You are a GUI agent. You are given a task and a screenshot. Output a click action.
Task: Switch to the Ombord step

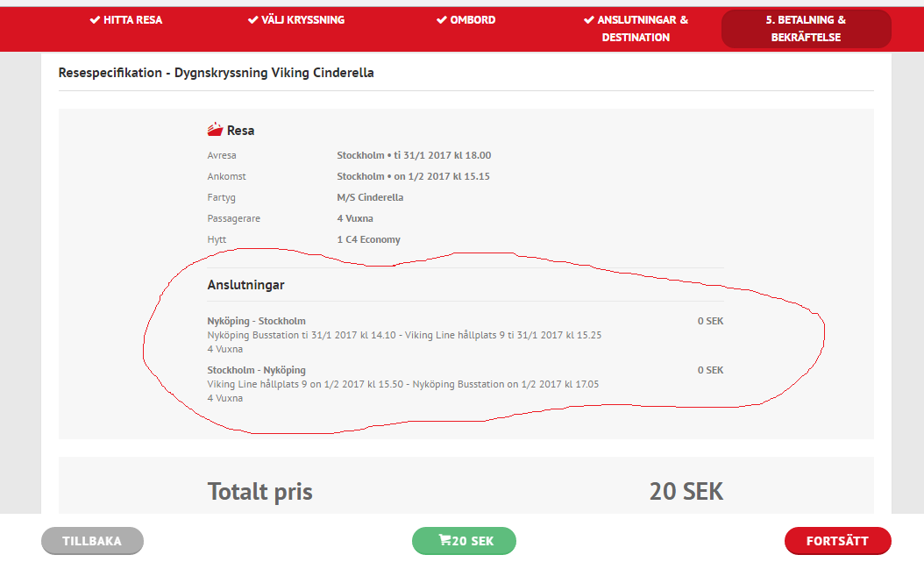click(x=466, y=20)
